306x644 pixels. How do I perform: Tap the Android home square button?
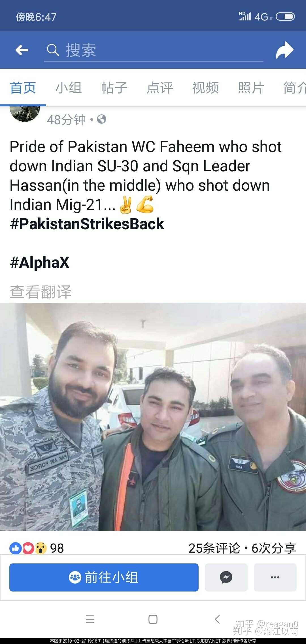(153, 619)
